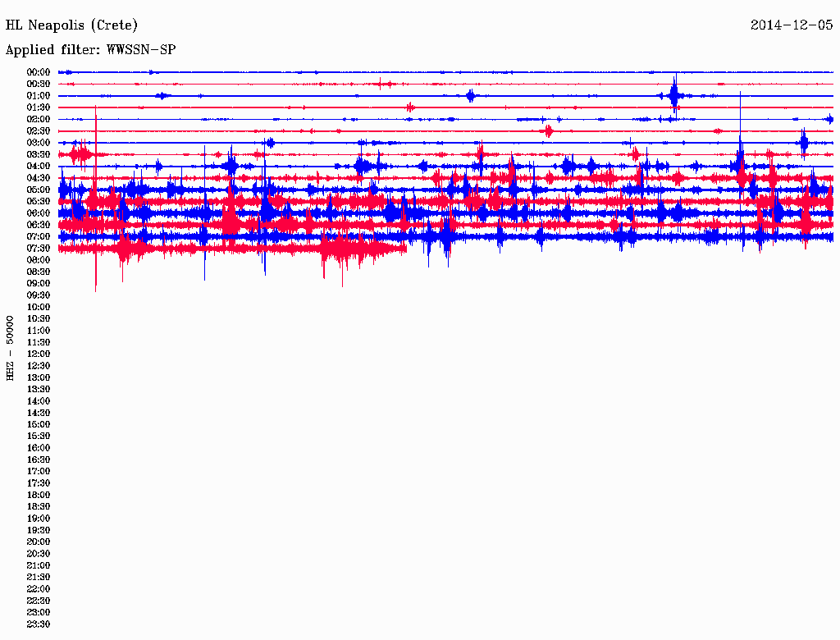Select the 15:30 time label

click(39, 436)
